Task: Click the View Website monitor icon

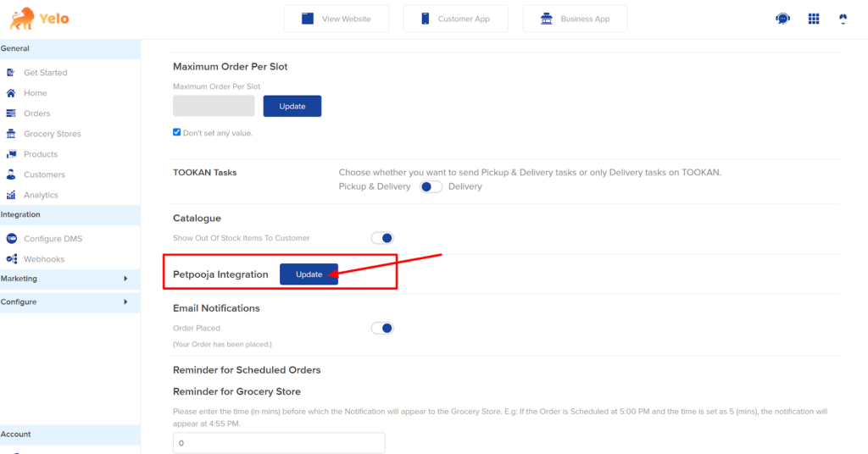Action: [307, 19]
